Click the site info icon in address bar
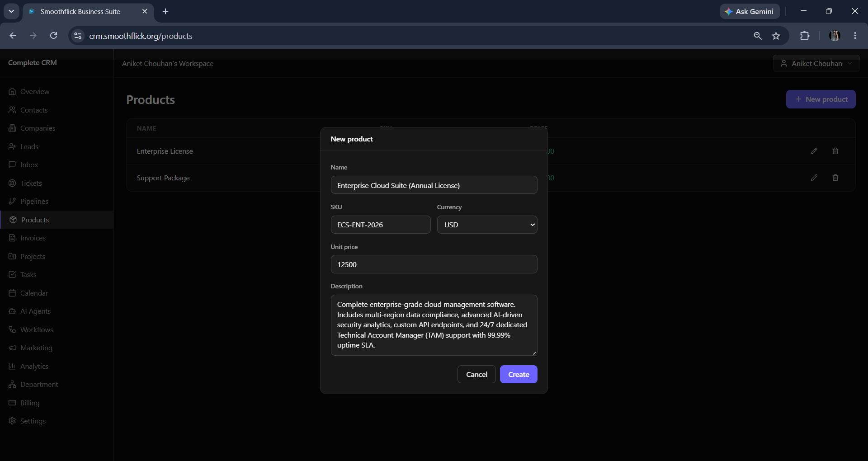Viewport: 868px width, 461px height. [78, 36]
